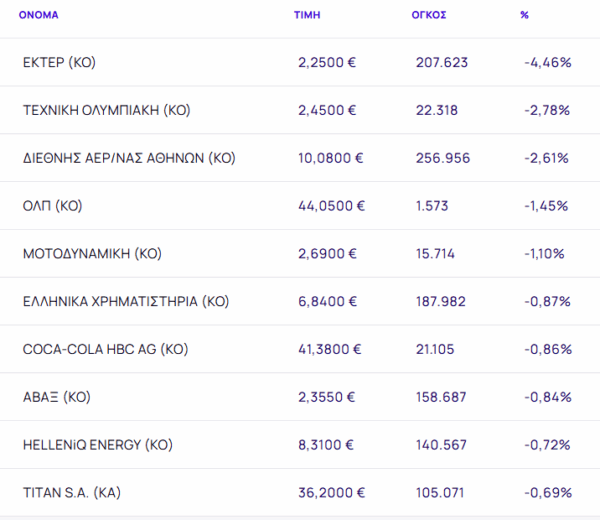
Task: Click the change value -4,46%
Action: tap(548, 62)
